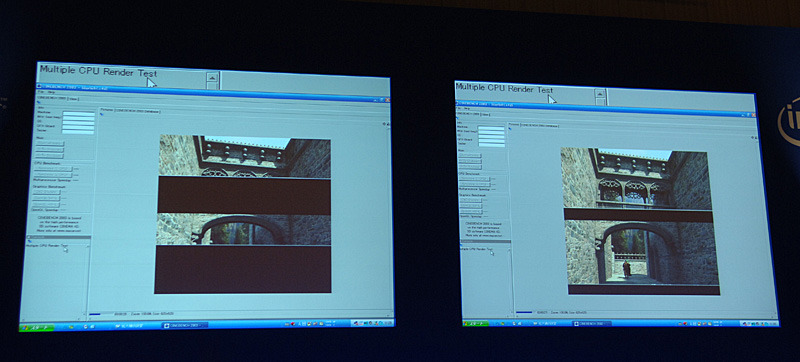Viewport: 800px width, 362px height.
Task: Click first CPU Benchmark button on left screen
Action: 53,169
